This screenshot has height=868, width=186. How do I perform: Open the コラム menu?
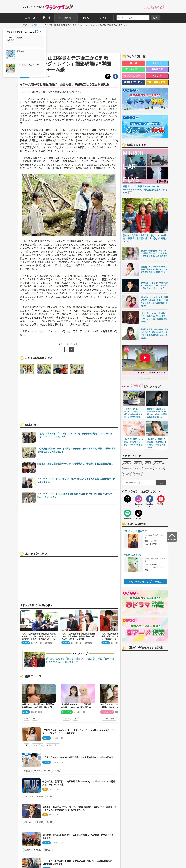(85, 18)
